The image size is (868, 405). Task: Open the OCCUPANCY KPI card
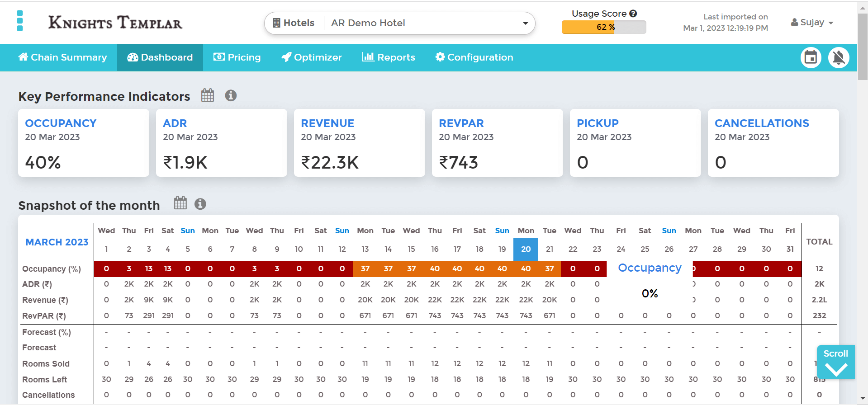pos(84,143)
